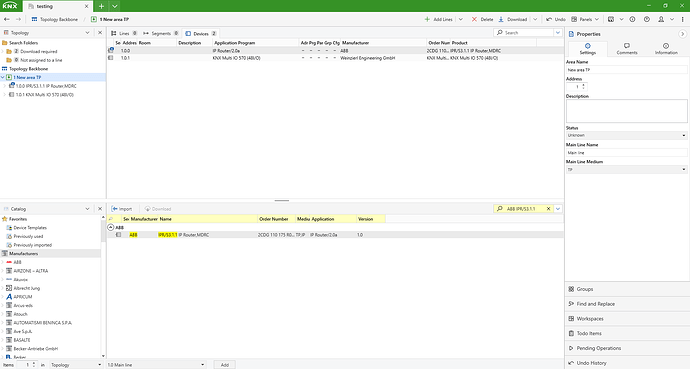Expand the 1.0.0 IPR/S3.1.1 IP Router device
The height and width of the screenshot is (369, 690).
click(x=5, y=86)
